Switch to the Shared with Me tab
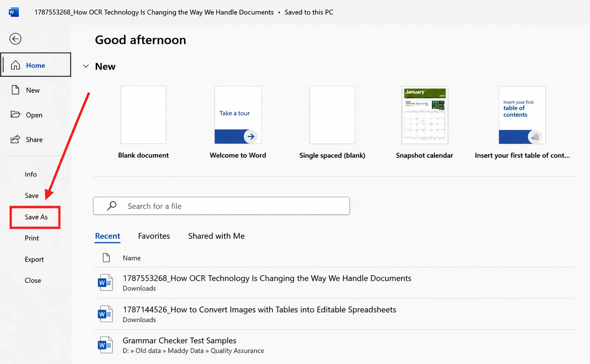The width and height of the screenshot is (590, 364). [216, 236]
